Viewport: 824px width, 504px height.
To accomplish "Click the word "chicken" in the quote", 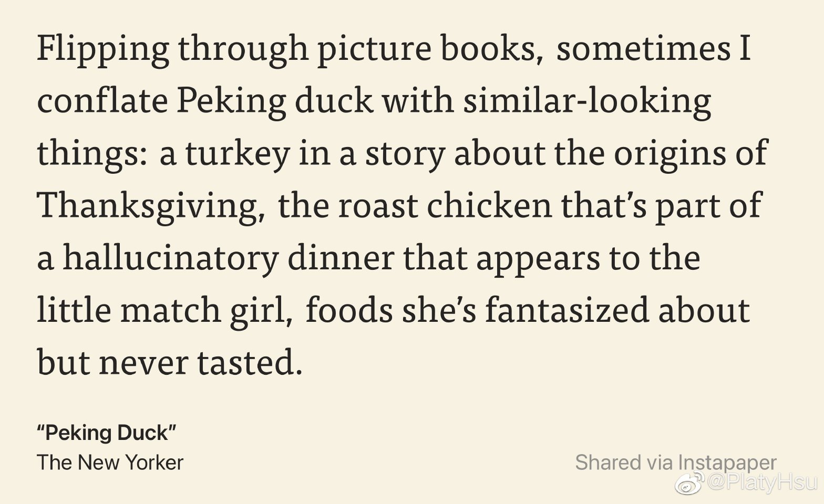I will [x=489, y=205].
